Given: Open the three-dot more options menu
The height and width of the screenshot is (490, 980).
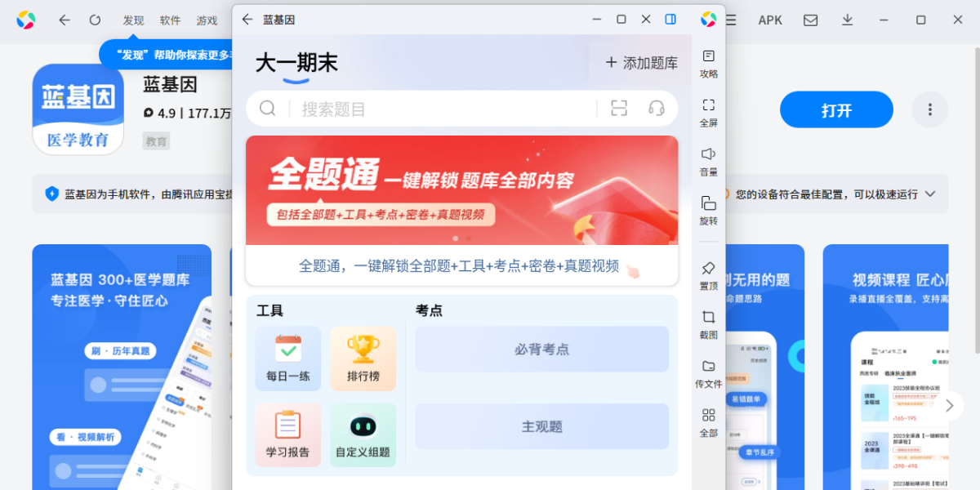Looking at the screenshot, I should (929, 109).
